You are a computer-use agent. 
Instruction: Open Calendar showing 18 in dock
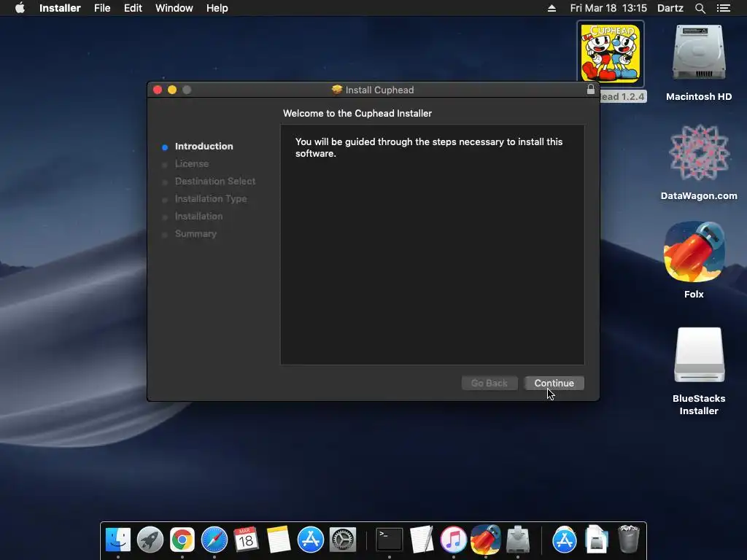pos(247,540)
